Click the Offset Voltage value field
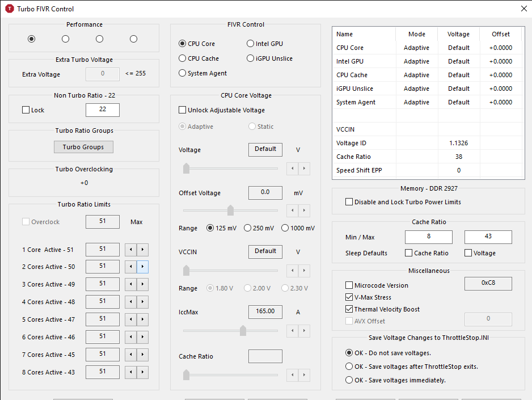 click(265, 192)
